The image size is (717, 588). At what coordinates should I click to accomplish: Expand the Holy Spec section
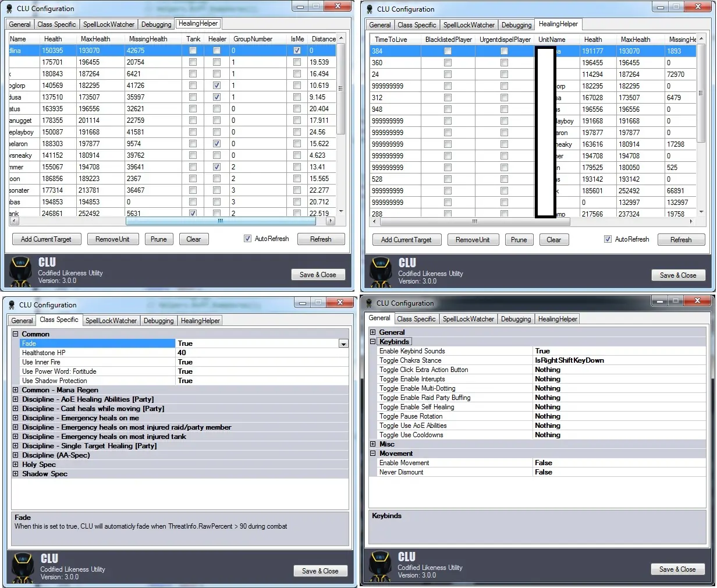[16, 465]
